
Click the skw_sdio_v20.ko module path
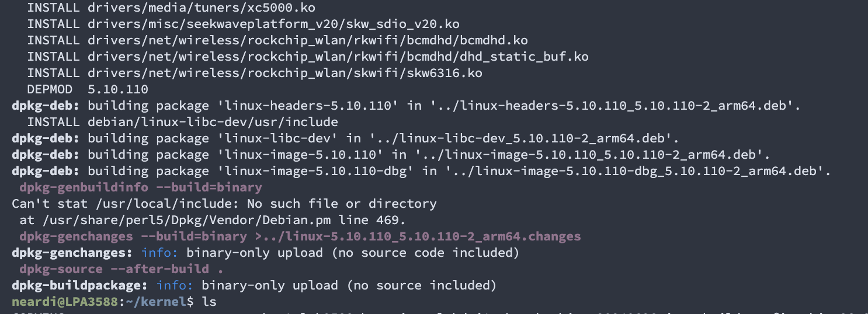273,24
